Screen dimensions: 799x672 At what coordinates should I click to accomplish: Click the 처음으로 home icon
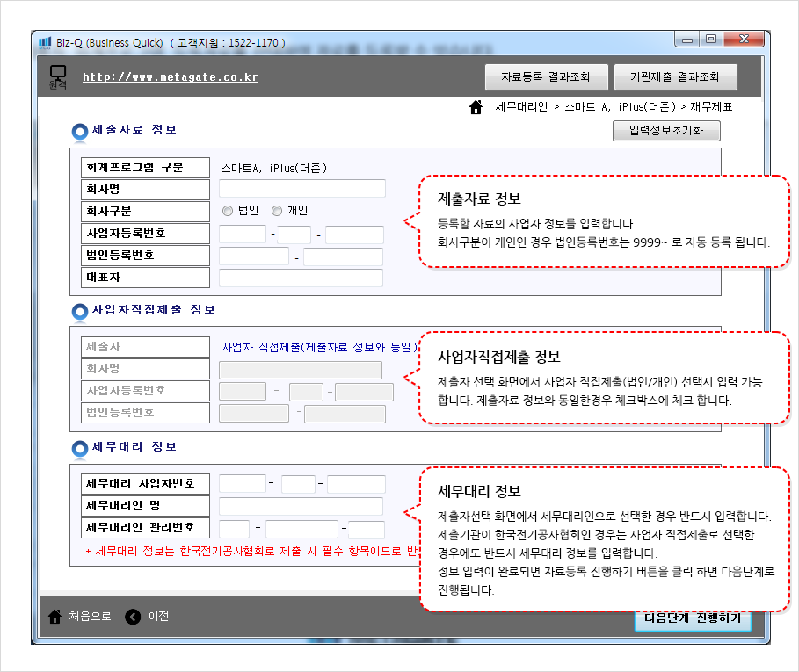[54, 617]
